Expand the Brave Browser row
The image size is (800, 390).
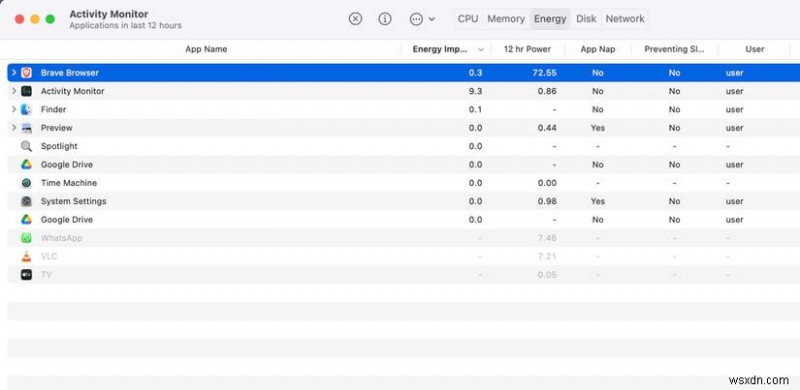(14, 72)
